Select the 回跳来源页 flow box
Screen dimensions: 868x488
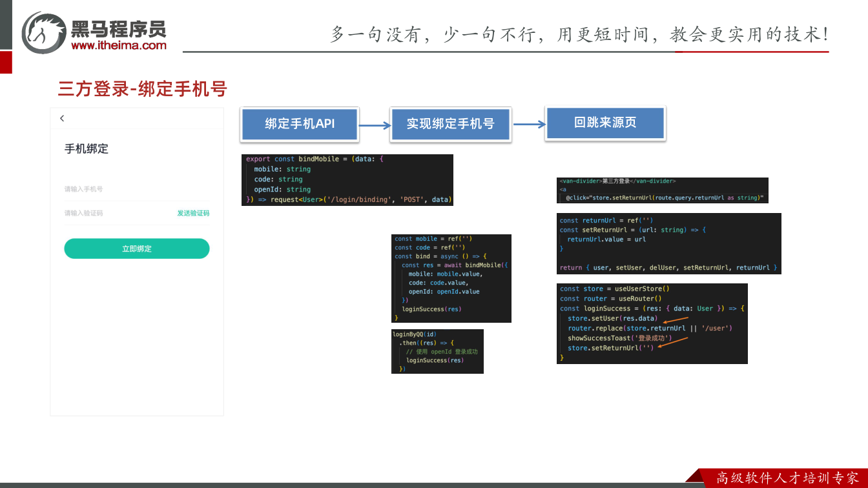[605, 123]
